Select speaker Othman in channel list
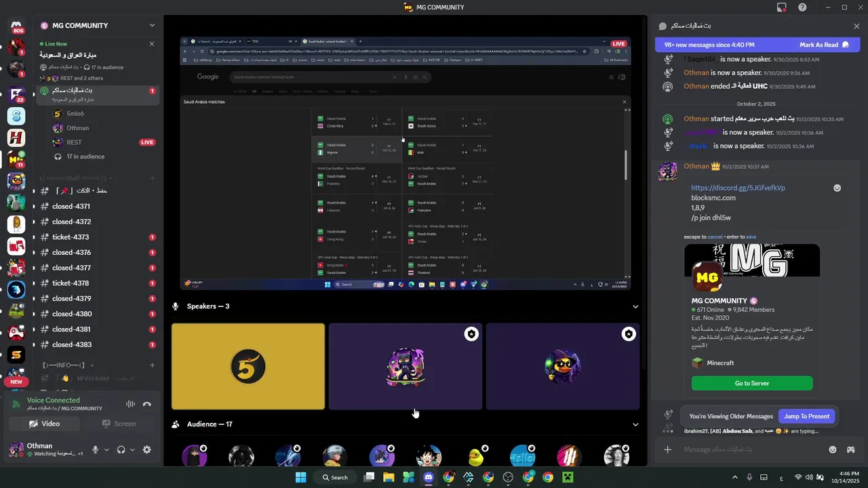868x488 pixels. pos(105,128)
